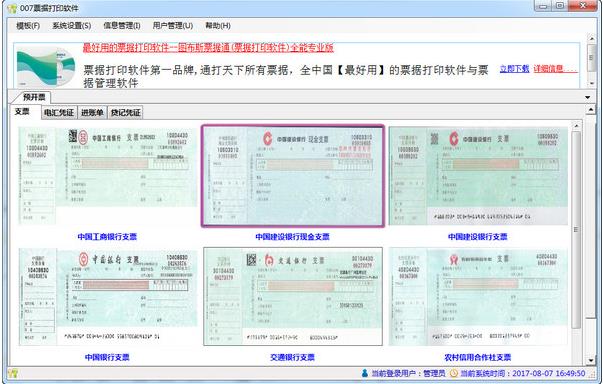This screenshot has height=384, width=603.
Task: Click the system time 2017-08-07 16:49:50
Action: (x=549, y=373)
